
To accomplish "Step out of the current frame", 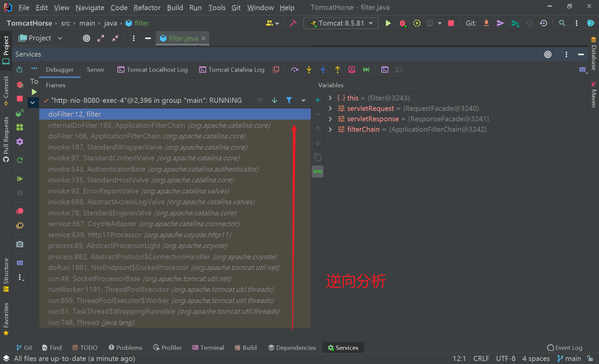I will [x=337, y=69].
